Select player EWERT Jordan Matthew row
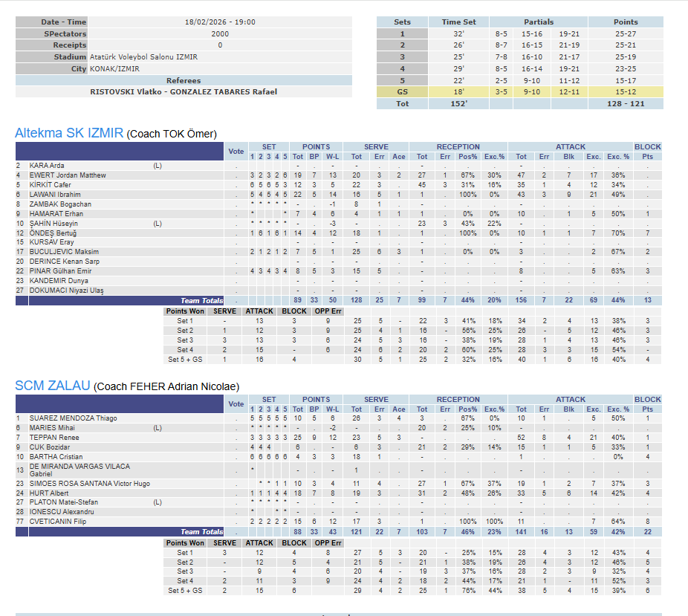 (338, 175)
